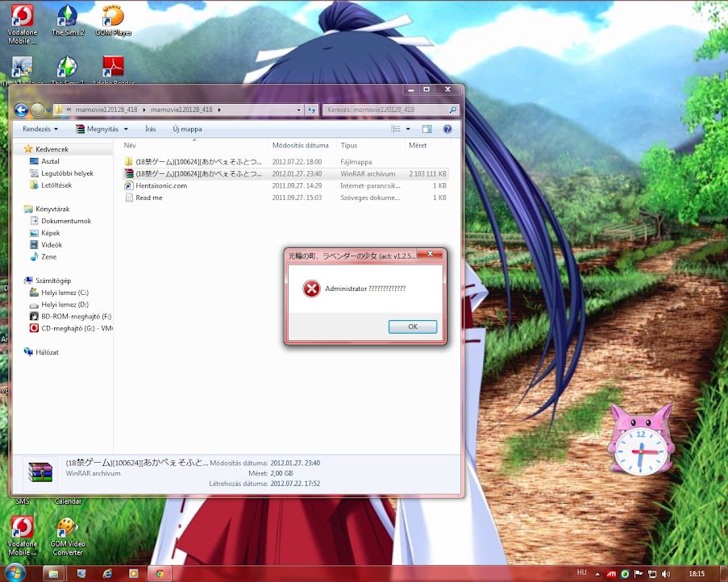The height and width of the screenshot is (582, 728).
Task: Click the Explorer forward arrow button
Action: 37,110
